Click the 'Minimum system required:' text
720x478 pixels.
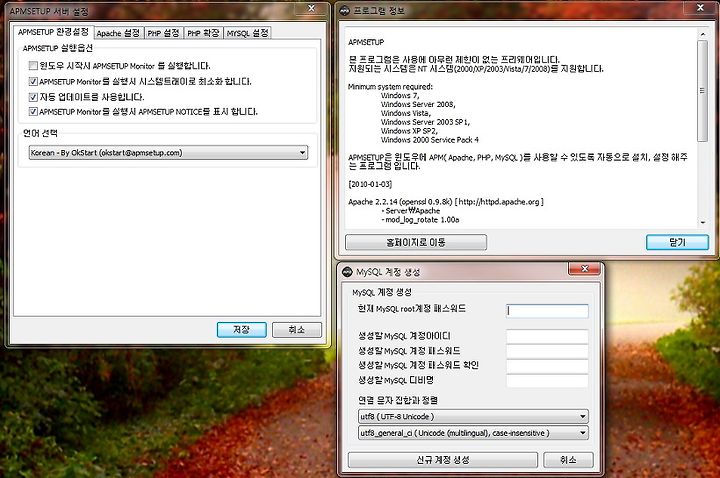pyautogui.click(x=390, y=86)
